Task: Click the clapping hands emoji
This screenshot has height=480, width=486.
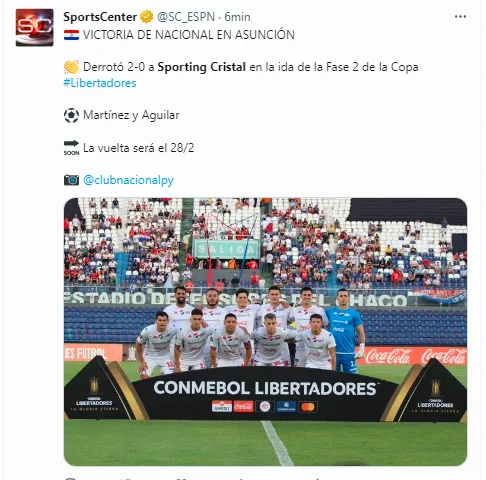Action: (x=71, y=67)
